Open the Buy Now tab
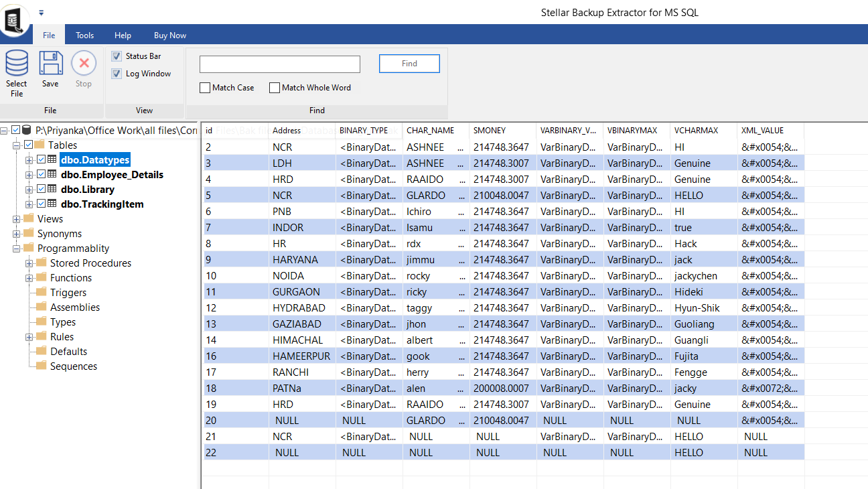The image size is (868, 489). tap(170, 36)
